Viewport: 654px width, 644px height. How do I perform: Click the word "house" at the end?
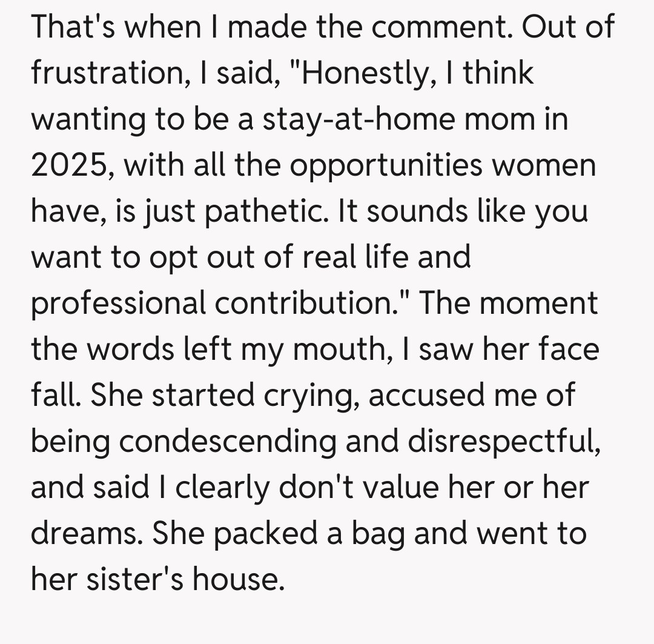(236, 580)
